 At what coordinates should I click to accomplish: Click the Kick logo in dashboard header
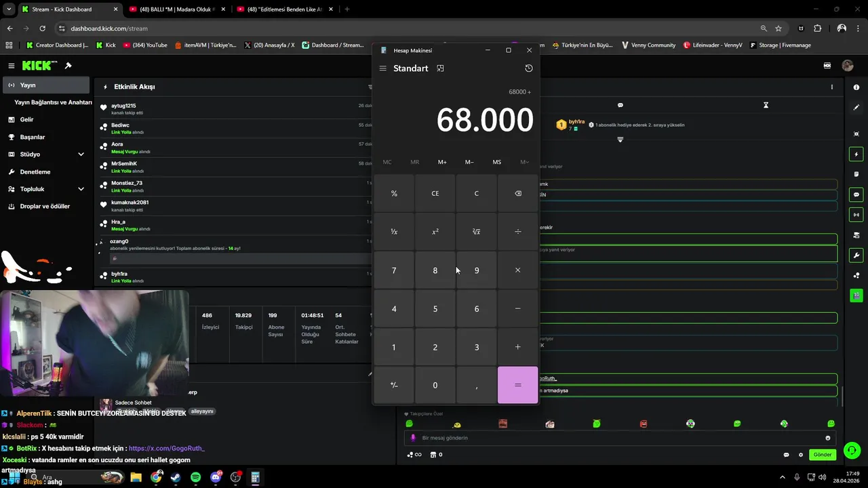click(40, 66)
